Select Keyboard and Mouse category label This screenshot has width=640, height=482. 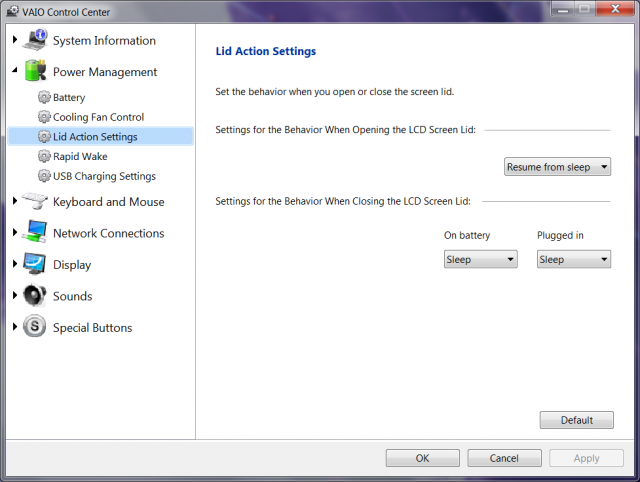click(x=109, y=202)
